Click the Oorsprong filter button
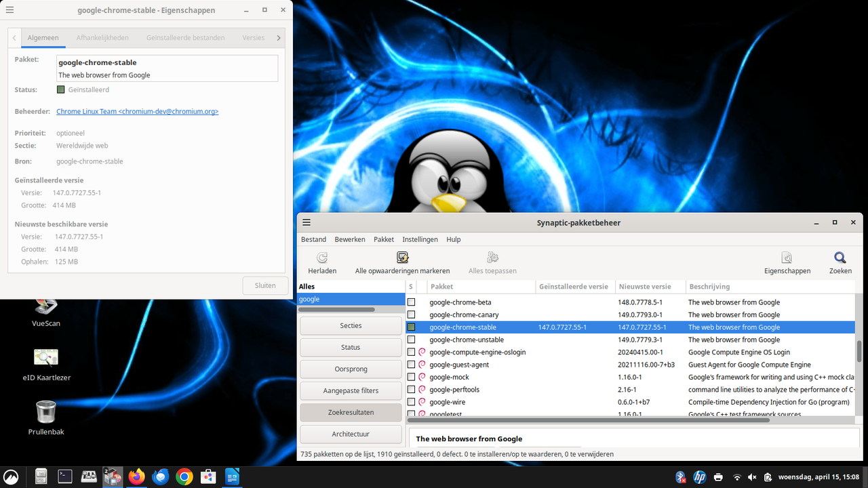This screenshot has height=488, width=868. click(351, 369)
